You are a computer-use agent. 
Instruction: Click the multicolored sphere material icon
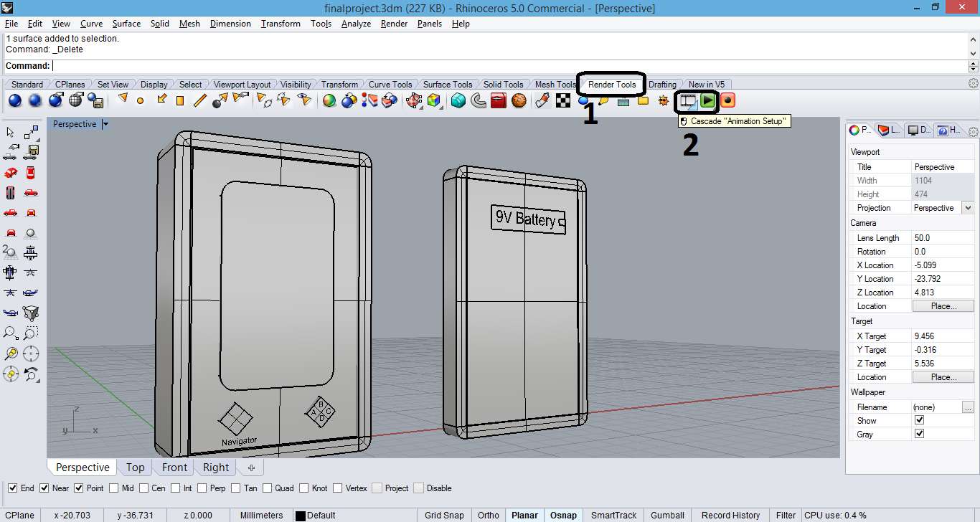click(329, 101)
